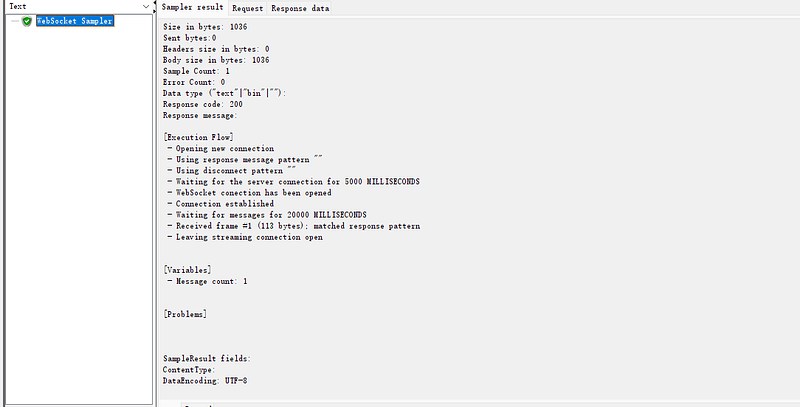This screenshot has height=407, width=800.
Task: Click the partially visible bottom Parsed tab
Action: tap(197, 405)
